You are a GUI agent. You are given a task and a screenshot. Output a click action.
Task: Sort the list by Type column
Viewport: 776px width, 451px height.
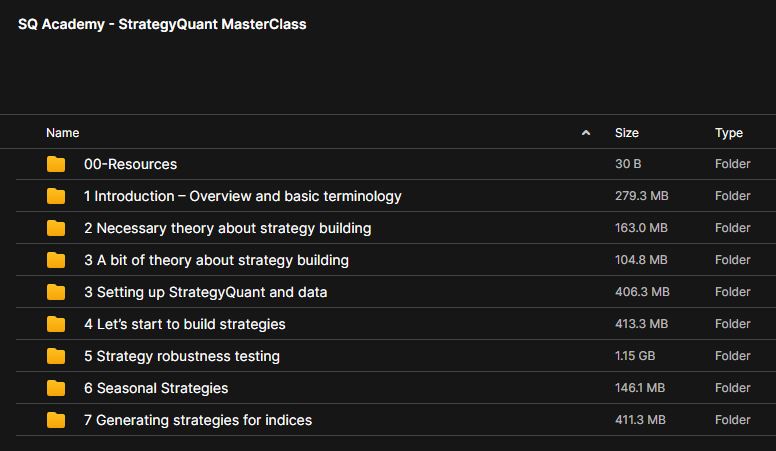pyautogui.click(x=729, y=133)
